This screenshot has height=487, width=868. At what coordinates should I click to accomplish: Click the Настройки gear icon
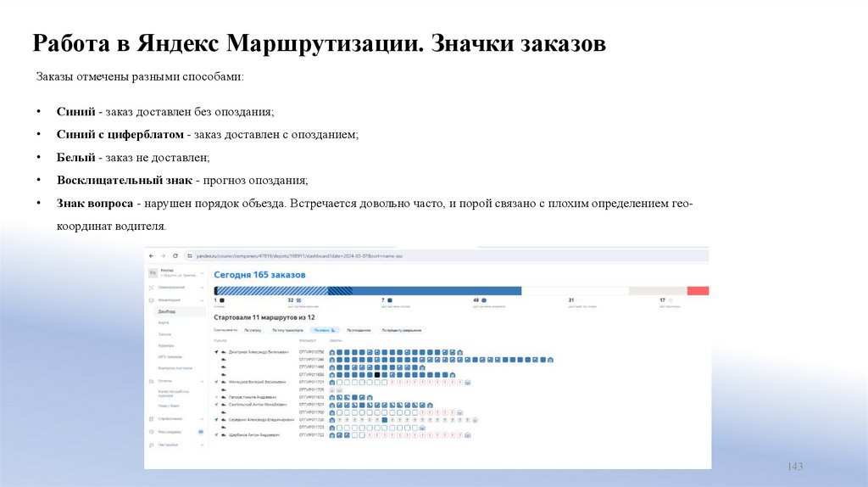[x=152, y=445]
